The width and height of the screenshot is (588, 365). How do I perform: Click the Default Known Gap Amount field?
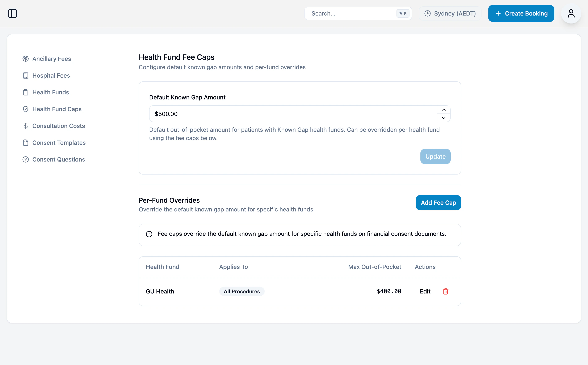click(x=293, y=114)
